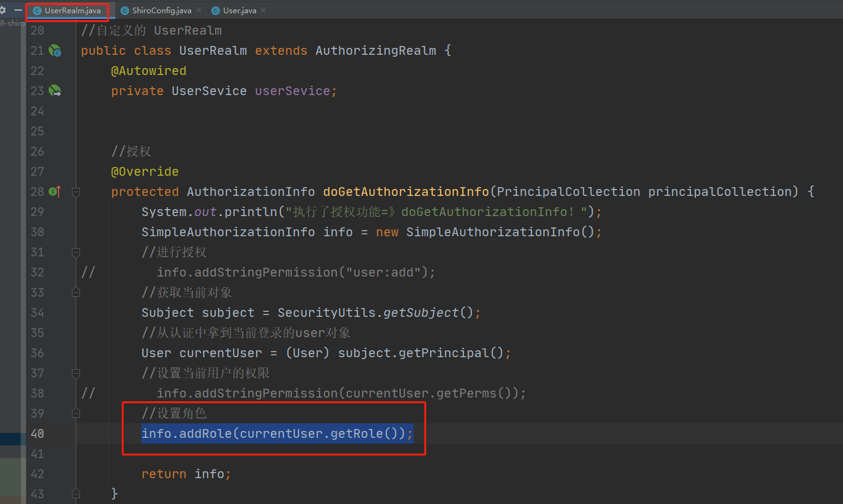This screenshot has height=504, width=843.
Task: Toggle fold marker at line 33 comment
Action: [76, 292]
